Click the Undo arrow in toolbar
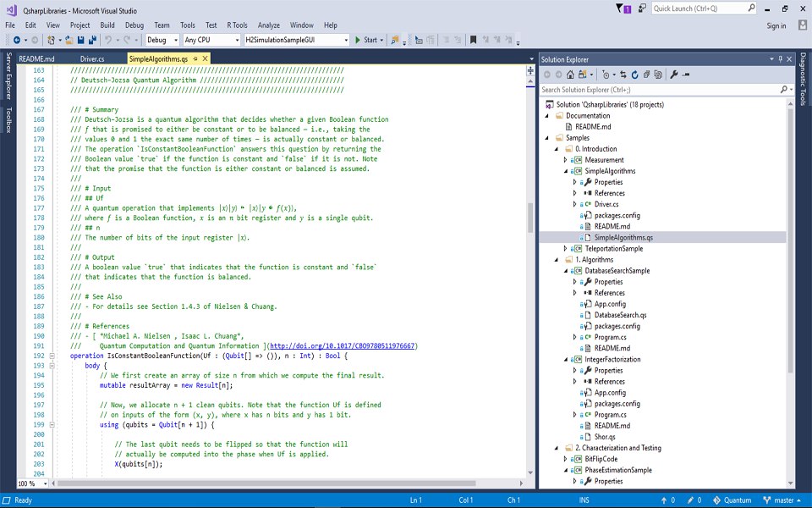Image resolution: width=812 pixels, height=508 pixels. [108, 40]
